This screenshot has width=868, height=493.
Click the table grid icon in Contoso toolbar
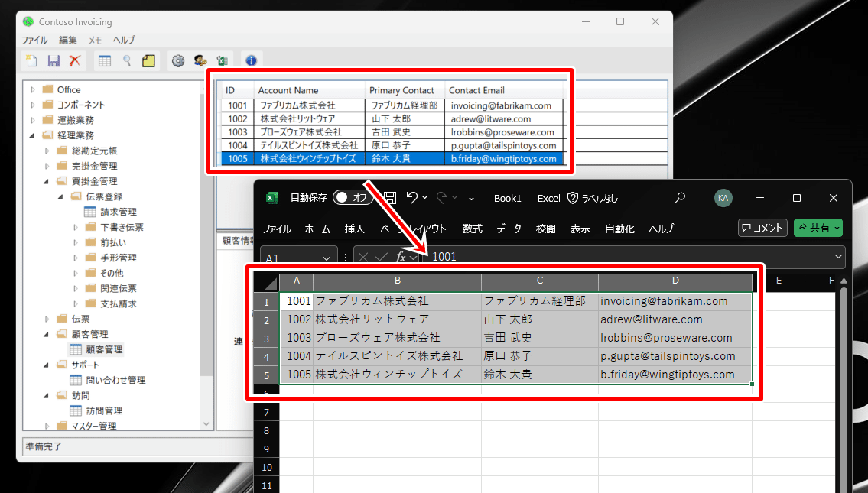tap(105, 61)
